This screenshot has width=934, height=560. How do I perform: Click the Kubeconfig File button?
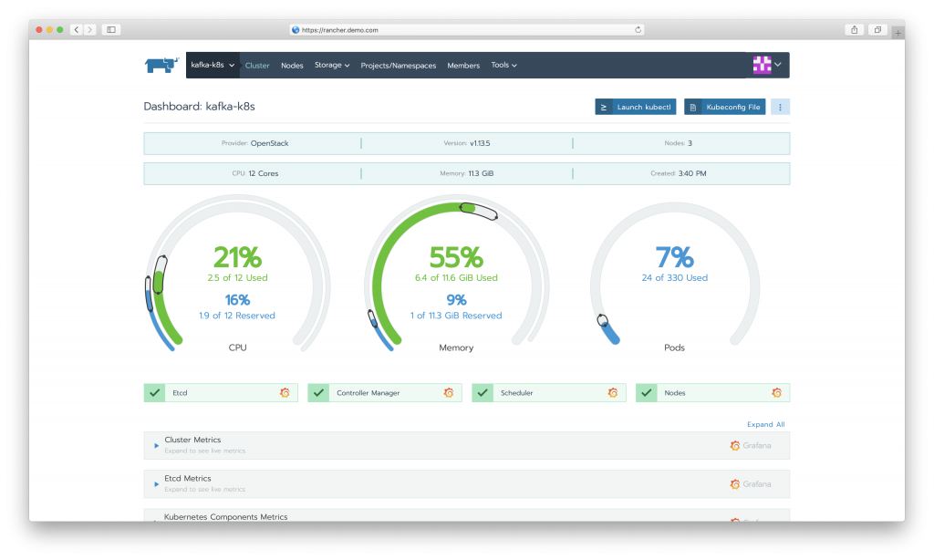(x=725, y=108)
